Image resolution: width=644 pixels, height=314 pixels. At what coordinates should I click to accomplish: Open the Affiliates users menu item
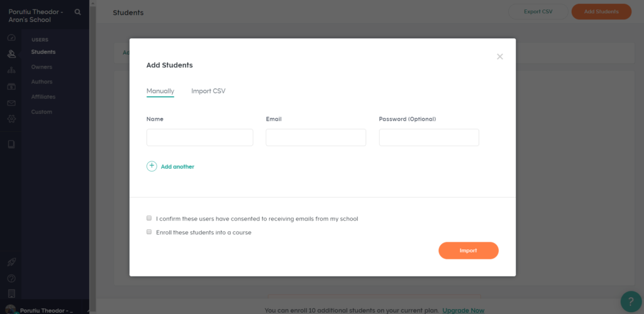[43, 97]
